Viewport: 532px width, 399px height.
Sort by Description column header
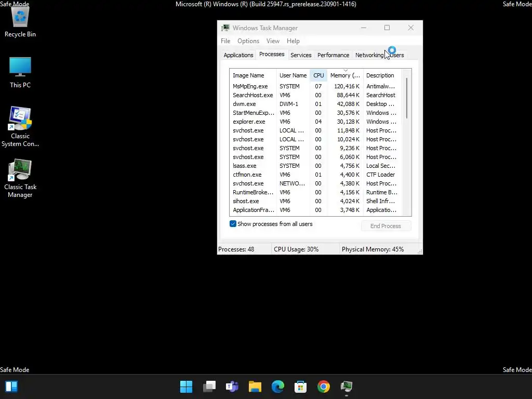(382, 75)
